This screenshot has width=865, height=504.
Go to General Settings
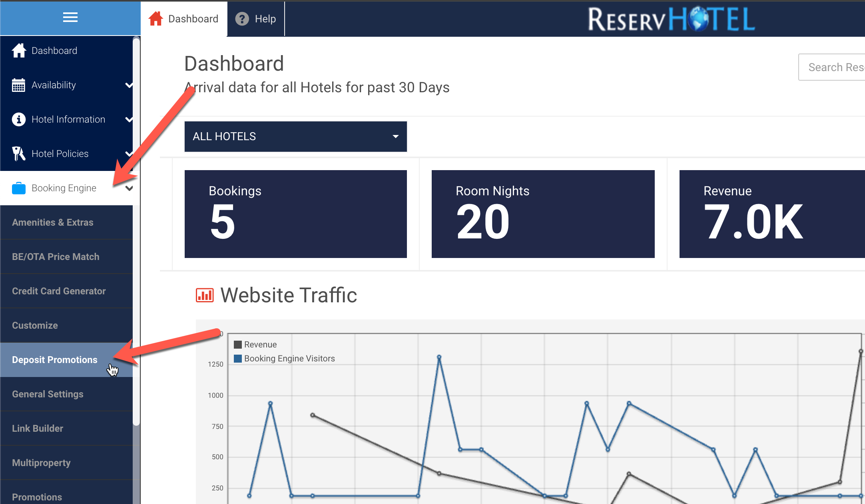tap(48, 394)
